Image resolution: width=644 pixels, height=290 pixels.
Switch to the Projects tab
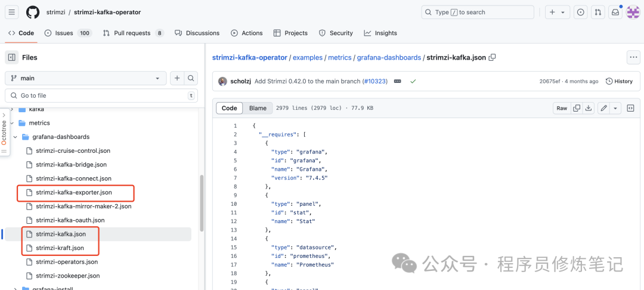click(x=291, y=33)
